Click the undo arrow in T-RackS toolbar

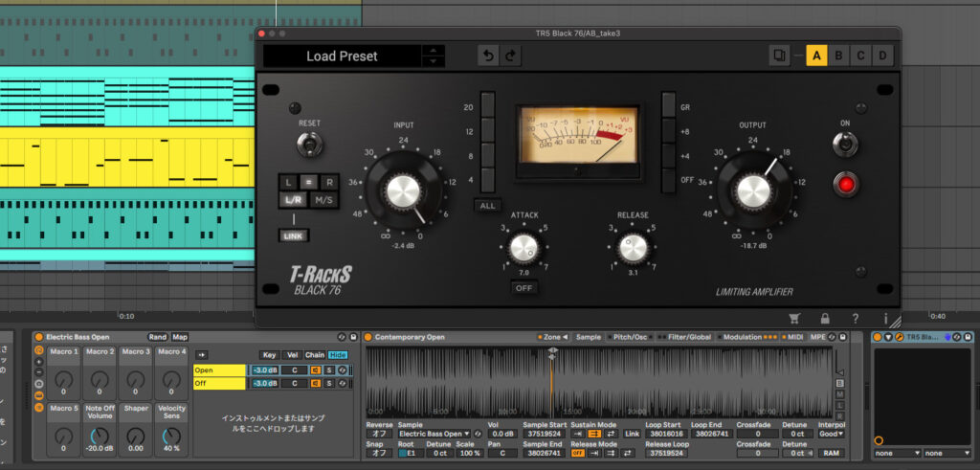488,56
